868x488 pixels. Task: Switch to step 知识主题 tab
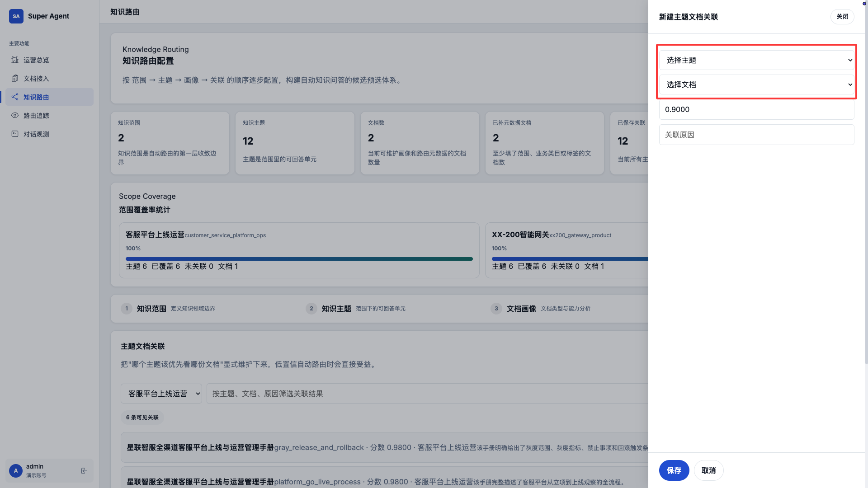click(x=336, y=309)
